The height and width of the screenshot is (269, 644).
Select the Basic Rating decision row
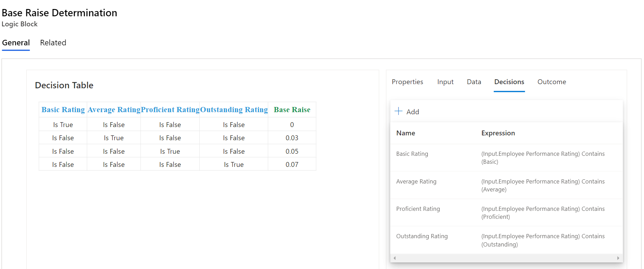coord(412,154)
